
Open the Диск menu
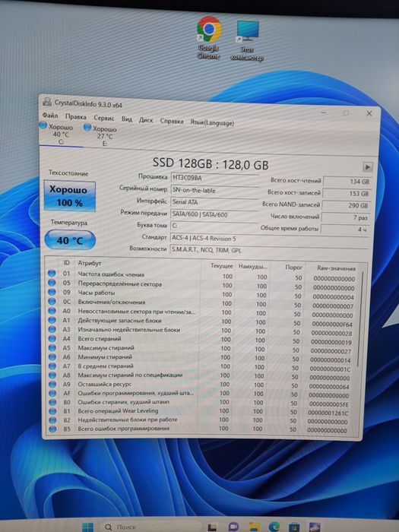pyautogui.click(x=146, y=120)
